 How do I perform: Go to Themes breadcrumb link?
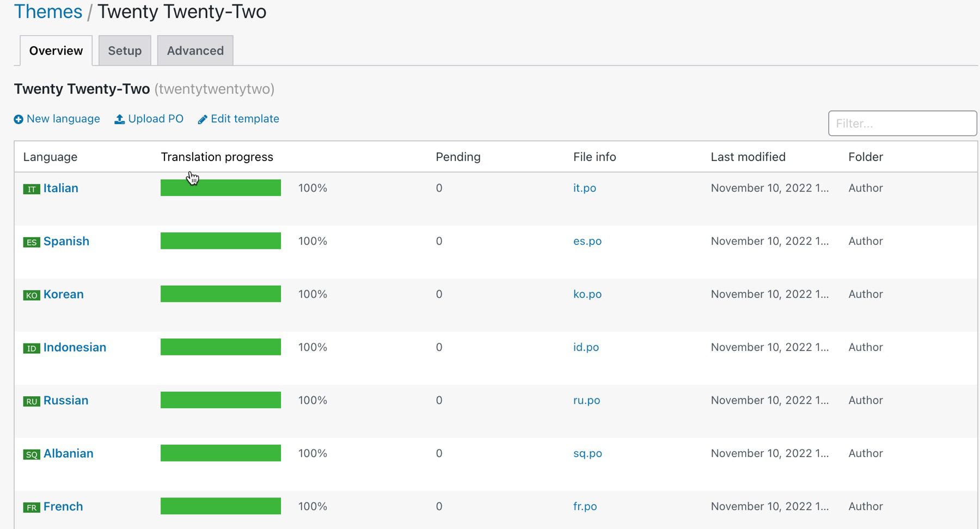(48, 11)
